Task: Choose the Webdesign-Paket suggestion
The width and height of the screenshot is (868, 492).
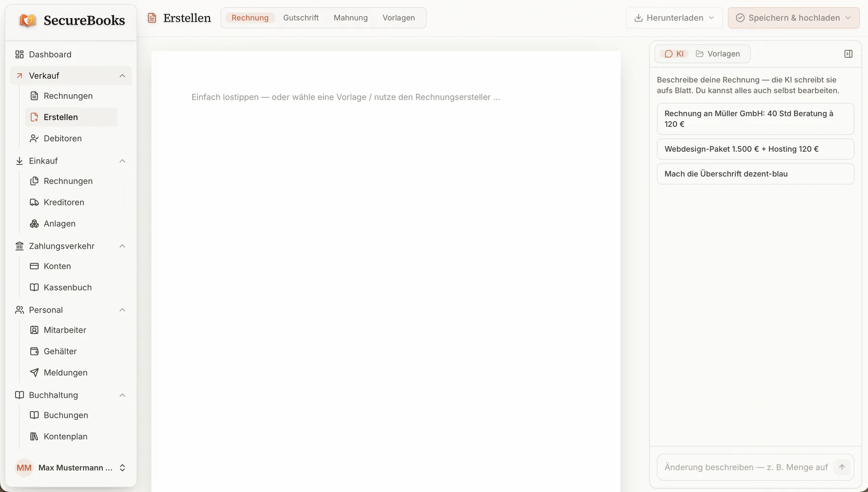Action: [755, 149]
